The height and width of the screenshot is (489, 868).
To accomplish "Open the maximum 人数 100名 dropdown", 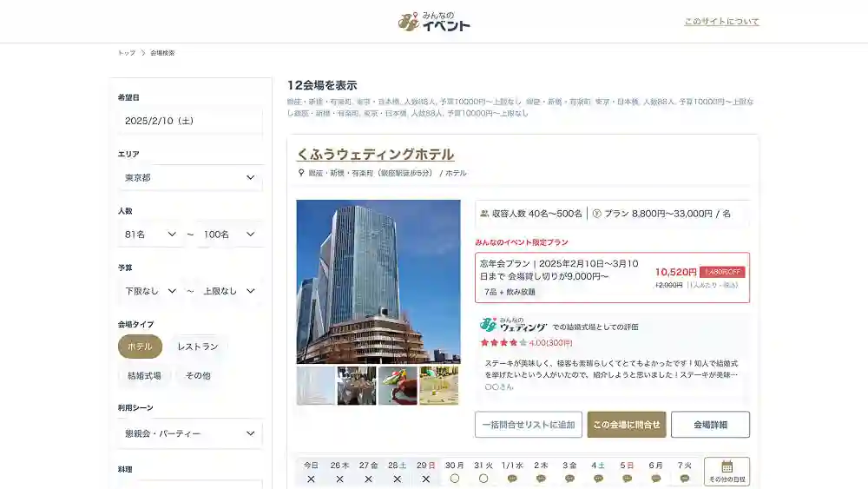I will [229, 235].
